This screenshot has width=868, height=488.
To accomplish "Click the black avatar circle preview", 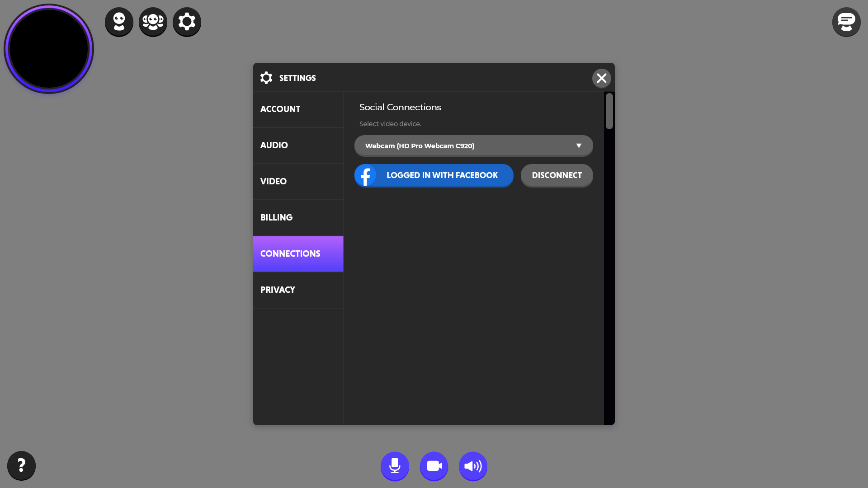I will 49,49.
